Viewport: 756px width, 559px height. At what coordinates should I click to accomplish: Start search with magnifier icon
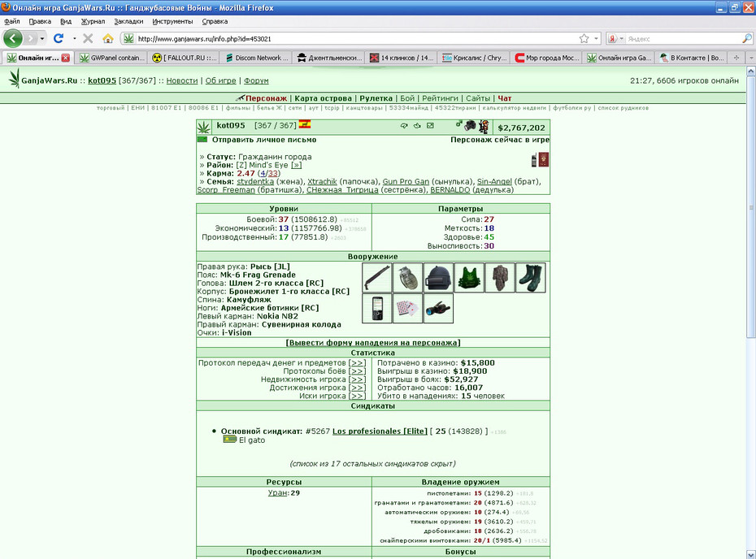(x=746, y=38)
